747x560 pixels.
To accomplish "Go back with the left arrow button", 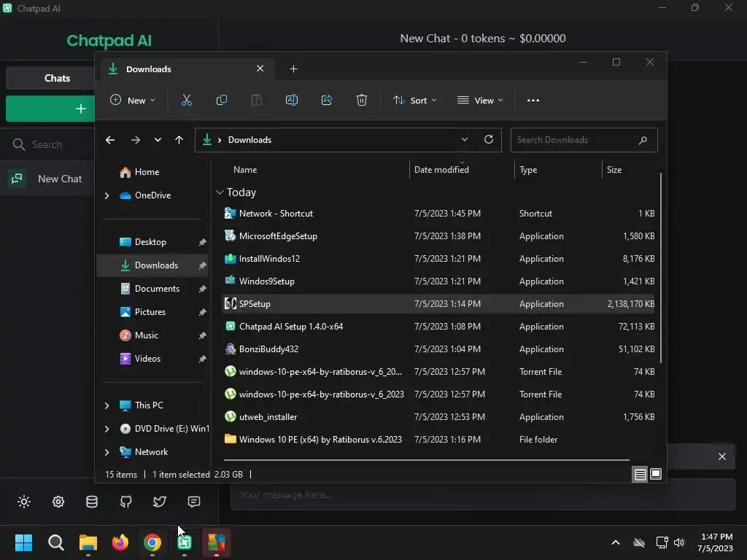I will point(110,140).
